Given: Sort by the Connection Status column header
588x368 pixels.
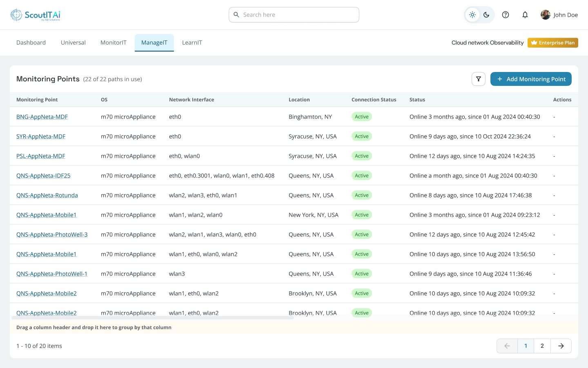Looking at the screenshot, I should (x=374, y=99).
